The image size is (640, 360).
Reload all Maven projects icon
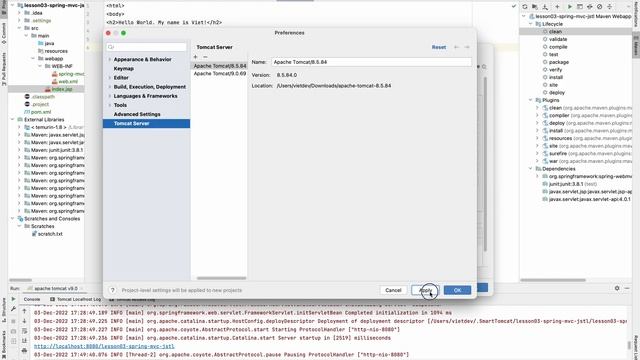(x=525, y=7)
